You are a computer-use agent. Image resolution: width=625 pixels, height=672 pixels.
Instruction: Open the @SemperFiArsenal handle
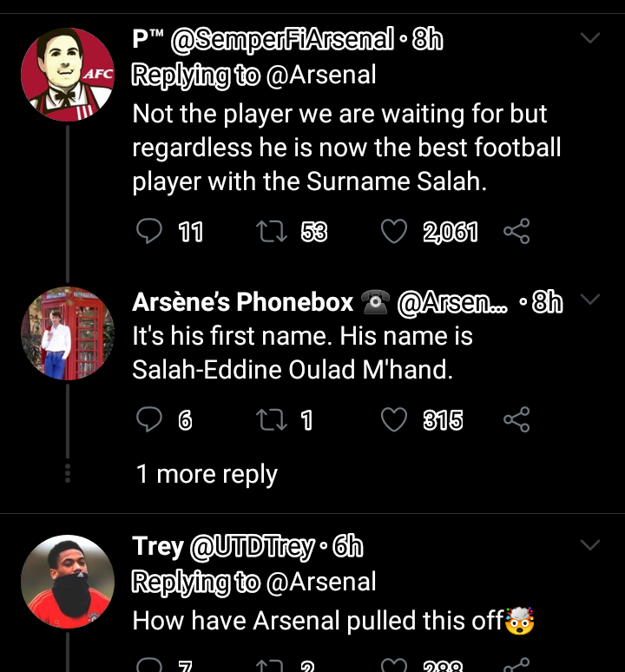pos(281,40)
